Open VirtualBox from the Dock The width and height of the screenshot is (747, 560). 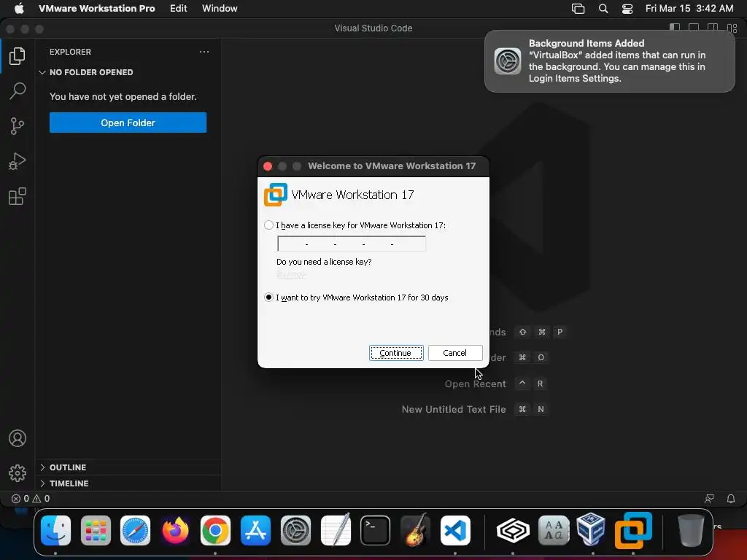(591, 529)
